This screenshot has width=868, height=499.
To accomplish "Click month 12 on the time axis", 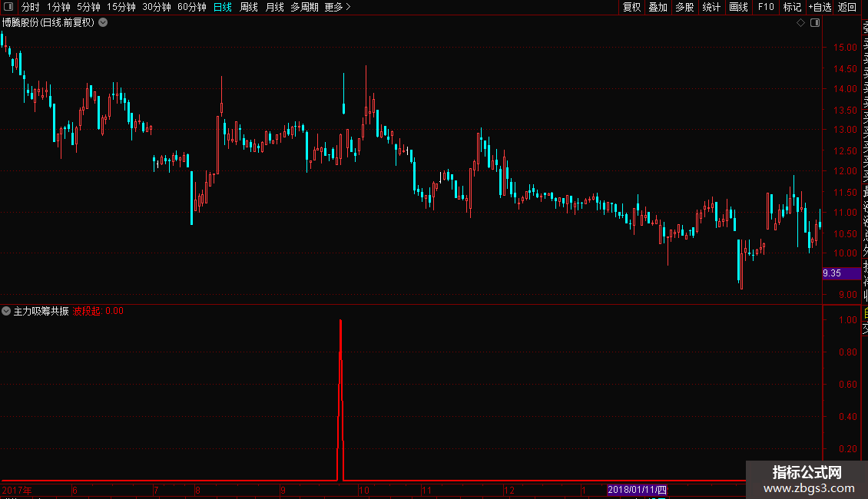I will pos(509,490).
